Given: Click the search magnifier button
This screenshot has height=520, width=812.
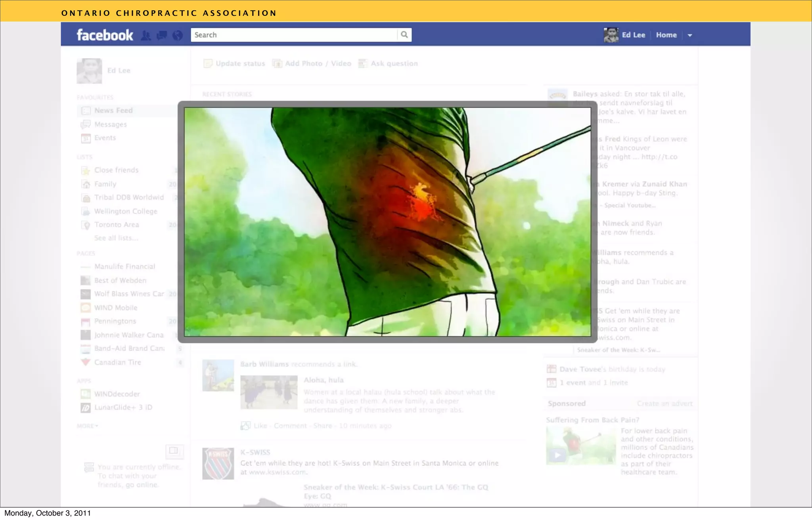Looking at the screenshot, I should (404, 35).
